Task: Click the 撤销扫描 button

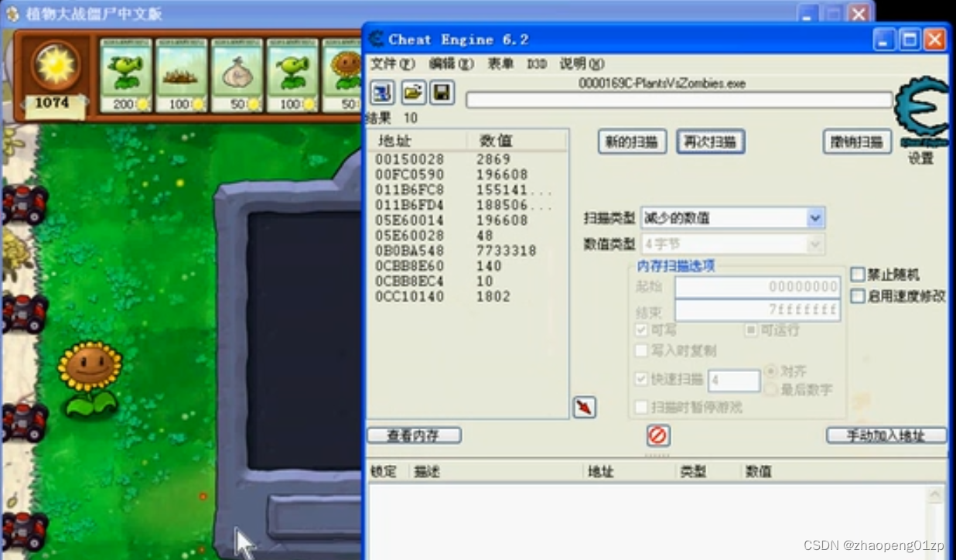Action: coord(857,142)
